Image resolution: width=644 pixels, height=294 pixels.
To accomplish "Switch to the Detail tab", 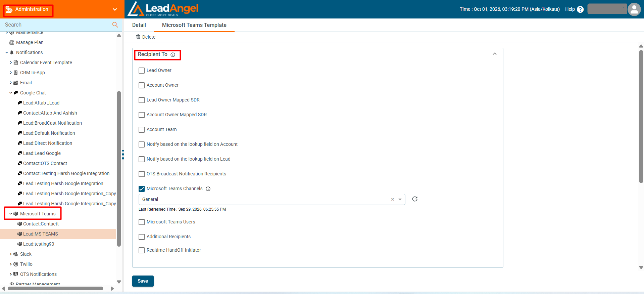I will coord(139,25).
